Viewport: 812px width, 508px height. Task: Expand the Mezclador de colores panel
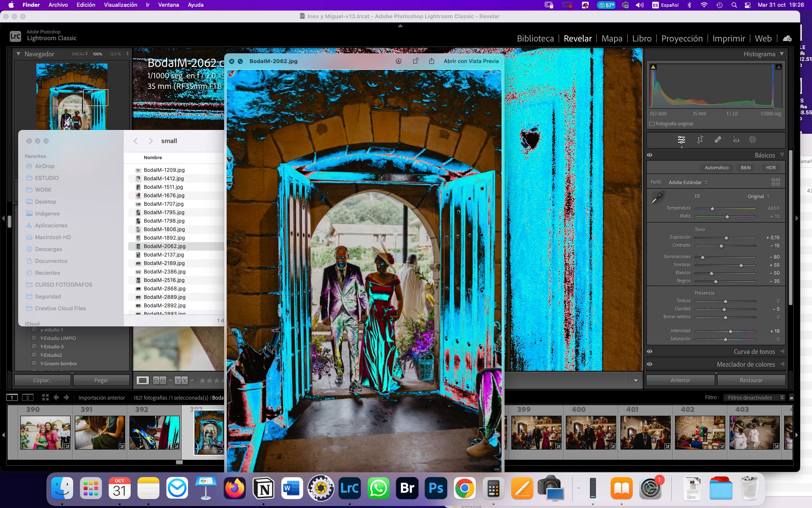(x=746, y=364)
